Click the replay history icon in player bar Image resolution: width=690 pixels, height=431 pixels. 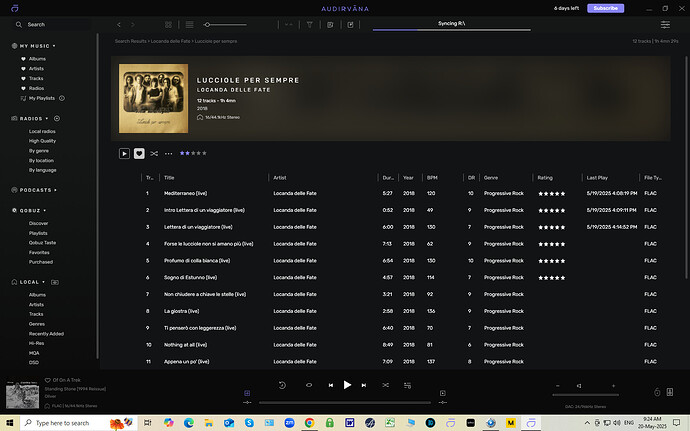(x=282, y=385)
